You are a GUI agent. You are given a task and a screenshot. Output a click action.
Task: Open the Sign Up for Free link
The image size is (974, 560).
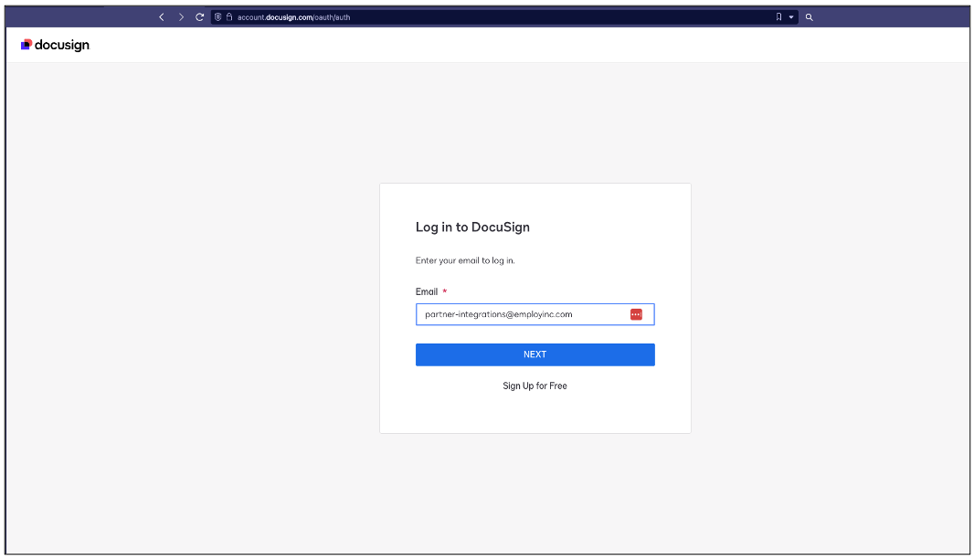tap(535, 386)
